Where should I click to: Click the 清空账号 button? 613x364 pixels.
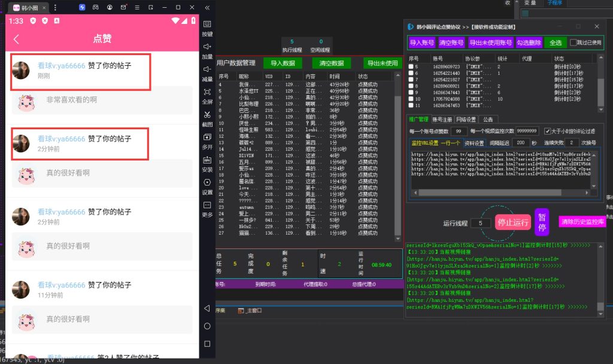pos(451,43)
